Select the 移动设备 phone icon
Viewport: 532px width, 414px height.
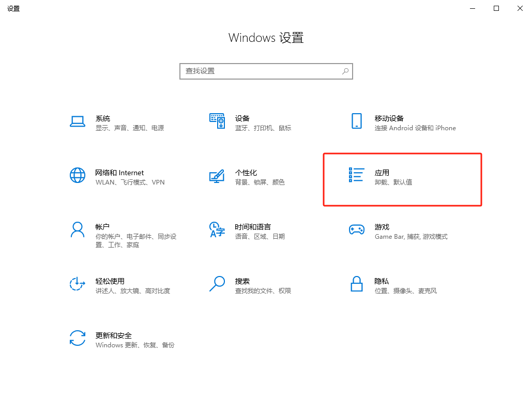357,121
